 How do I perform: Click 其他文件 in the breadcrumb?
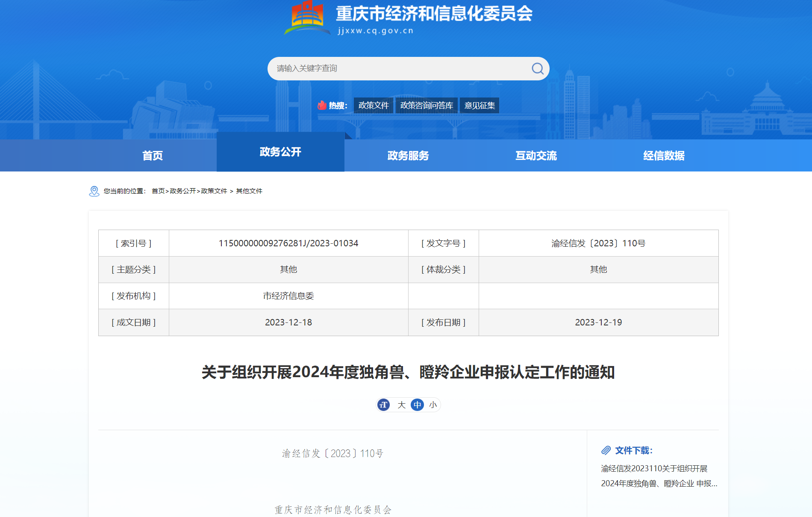(249, 191)
